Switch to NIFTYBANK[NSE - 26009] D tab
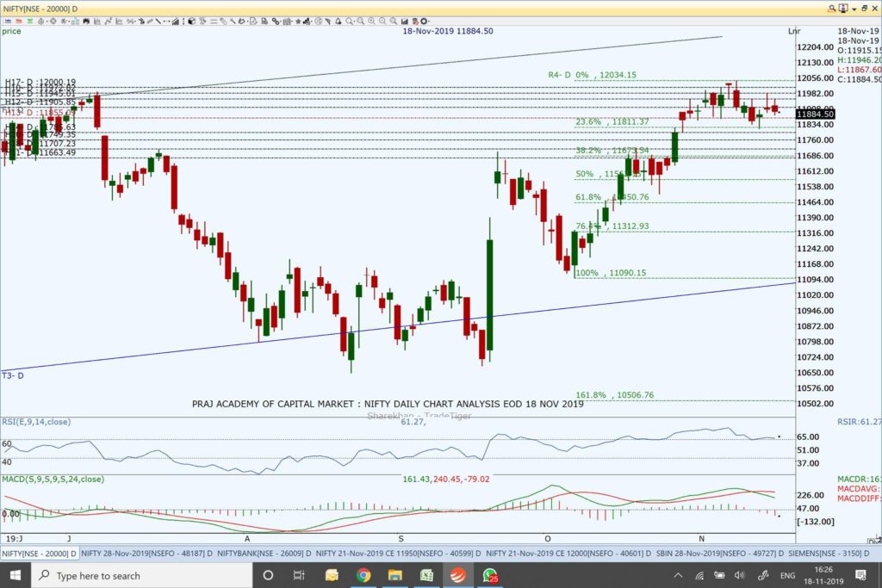 pos(264,554)
